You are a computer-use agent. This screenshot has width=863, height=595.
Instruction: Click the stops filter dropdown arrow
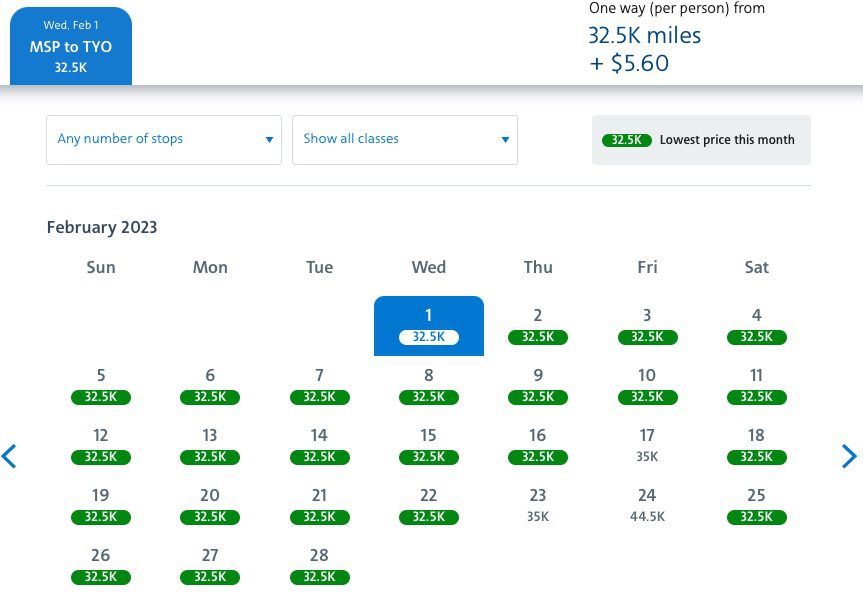(269, 139)
